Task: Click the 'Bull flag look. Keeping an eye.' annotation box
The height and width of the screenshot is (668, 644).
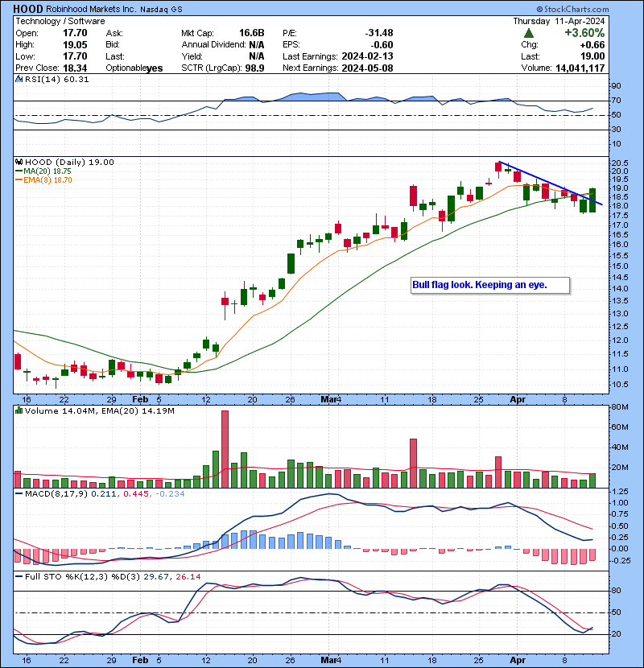Action: pos(490,285)
